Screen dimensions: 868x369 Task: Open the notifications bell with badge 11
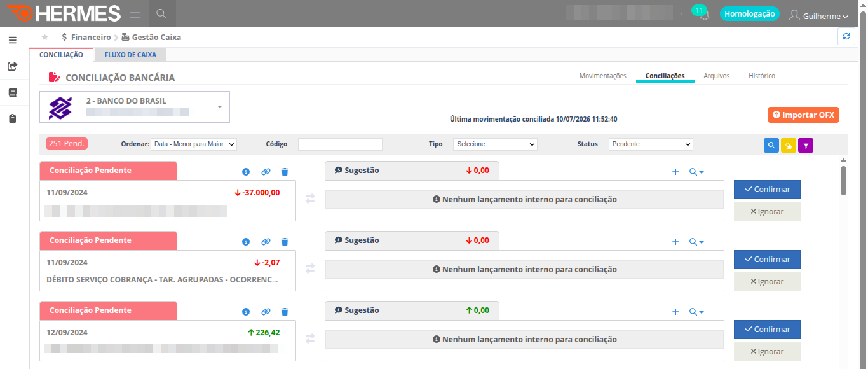(x=704, y=15)
